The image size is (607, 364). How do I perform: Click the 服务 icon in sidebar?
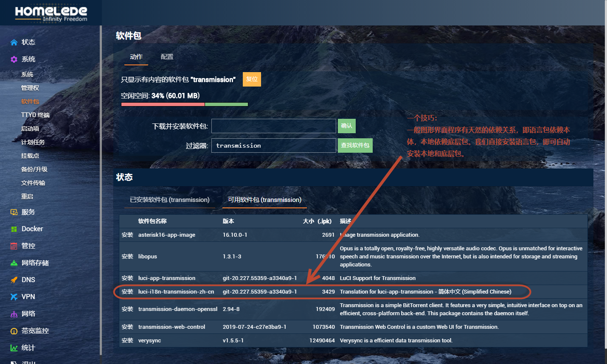[14, 212]
